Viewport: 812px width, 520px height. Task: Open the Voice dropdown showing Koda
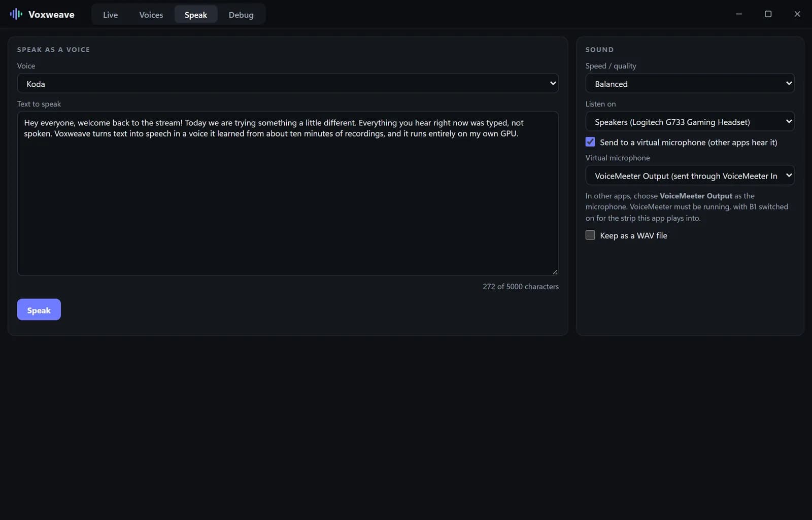tap(288, 83)
